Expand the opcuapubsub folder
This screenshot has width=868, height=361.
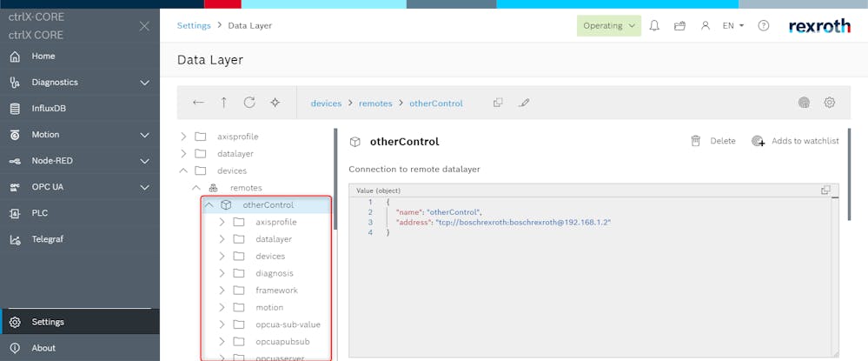click(x=222, y=342)
